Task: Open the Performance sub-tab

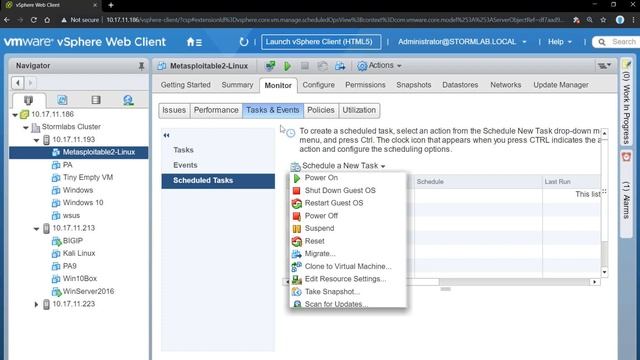Action: [216, 110]
